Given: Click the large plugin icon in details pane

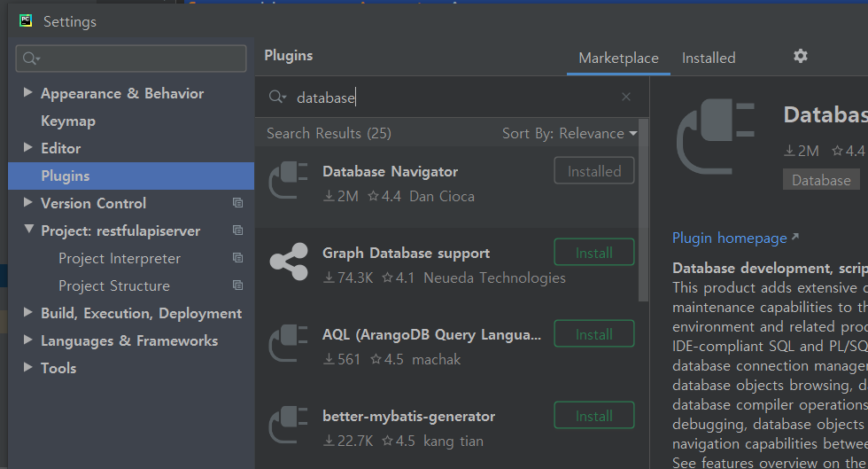Looking at the screenshot, I should point(716,137).
